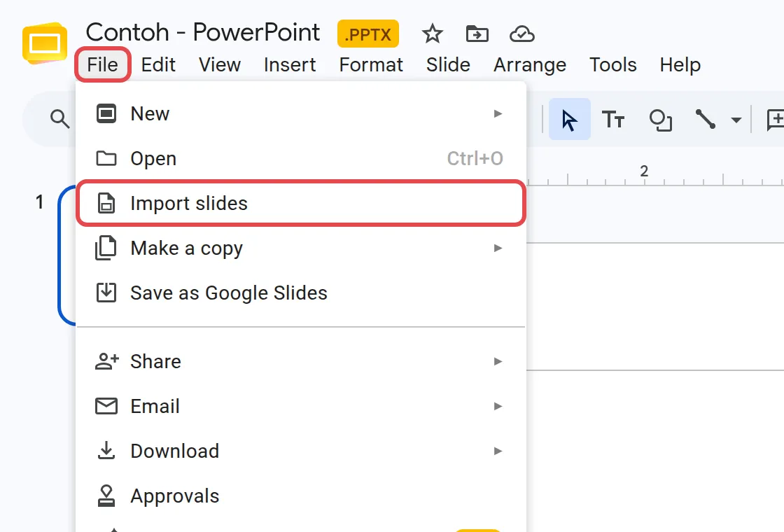Click the search magnifier icon in toolbar

(x=59, y=119)
